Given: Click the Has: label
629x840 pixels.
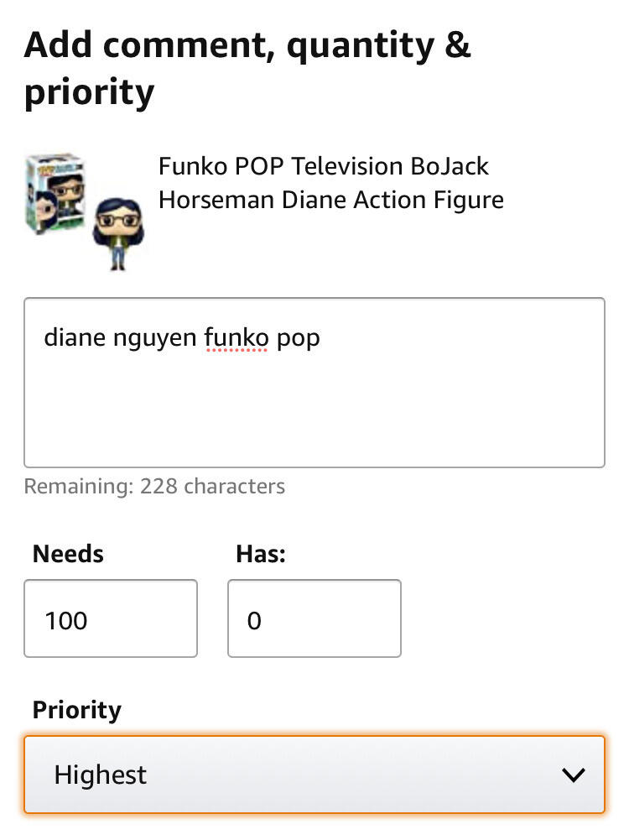Looking at the screenshot, I should coord(261,554).
